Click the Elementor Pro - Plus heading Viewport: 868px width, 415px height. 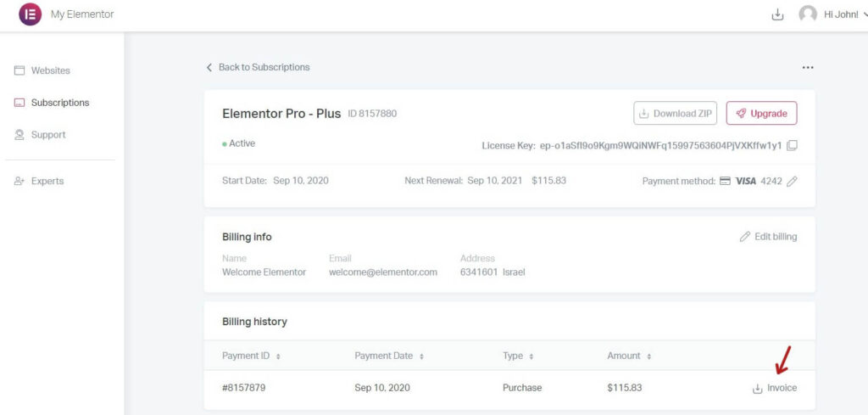tap(281, 114)
